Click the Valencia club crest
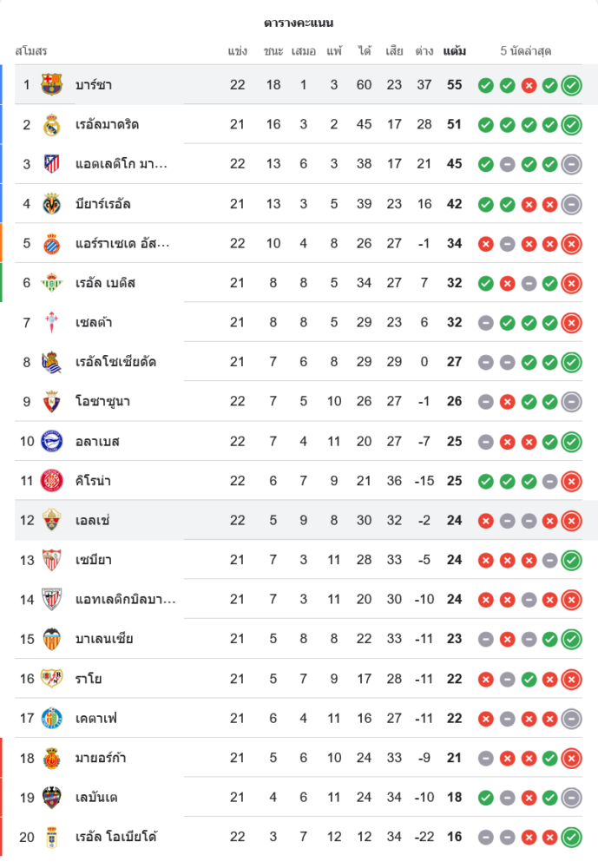The image size is (598, 868). click(x=52, y=640)
